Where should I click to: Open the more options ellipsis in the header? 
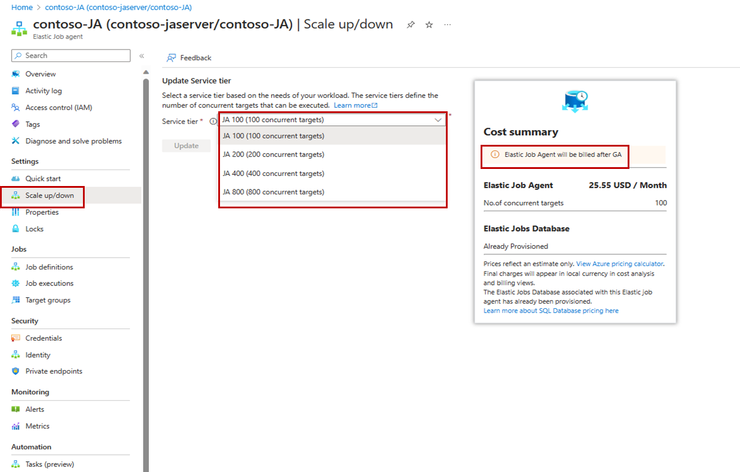[x=447, y=25]
